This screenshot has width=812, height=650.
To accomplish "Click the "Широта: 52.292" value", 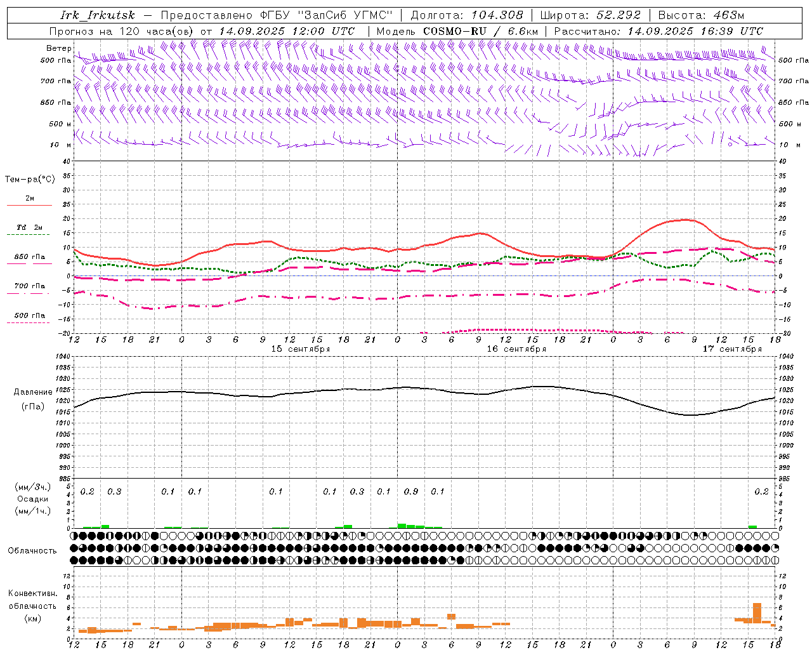I will point(591,15).
